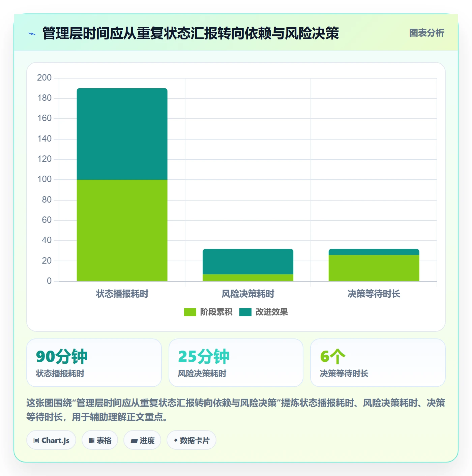This screenshot has width=472, height=476.
Task: Click the teal segment of 决策等待时长 bar
Action: (374, 252)
